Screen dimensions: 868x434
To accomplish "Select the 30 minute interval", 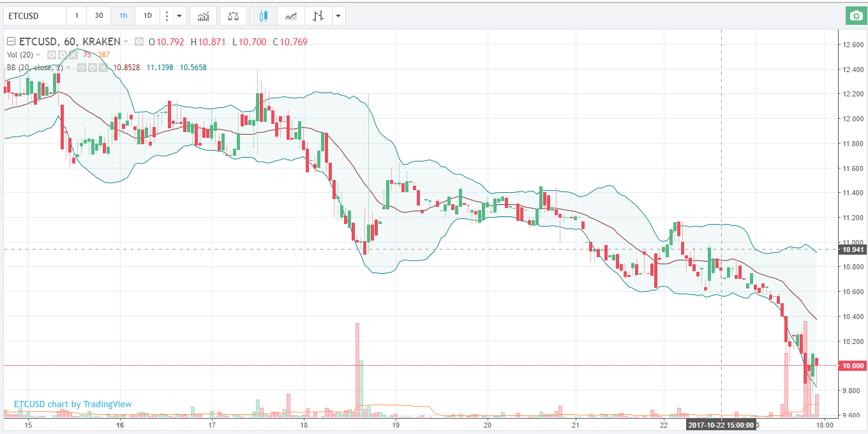I will (x=98, y=16).
